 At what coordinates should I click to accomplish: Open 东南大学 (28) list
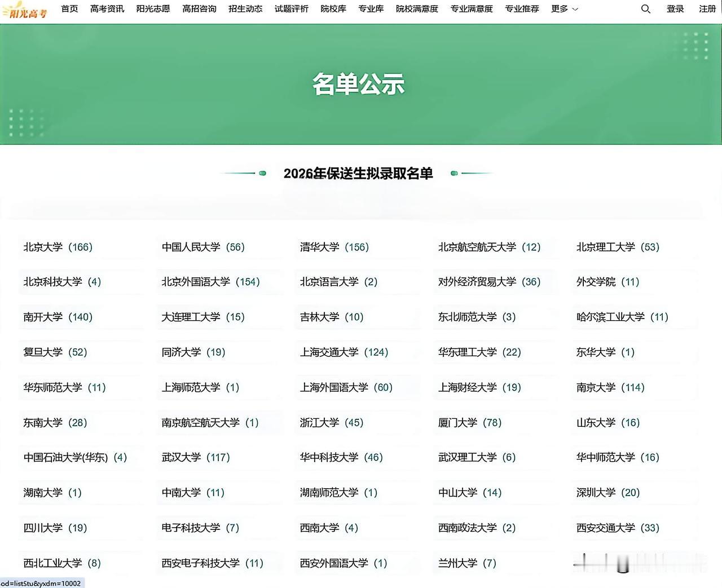pos(55,422)
